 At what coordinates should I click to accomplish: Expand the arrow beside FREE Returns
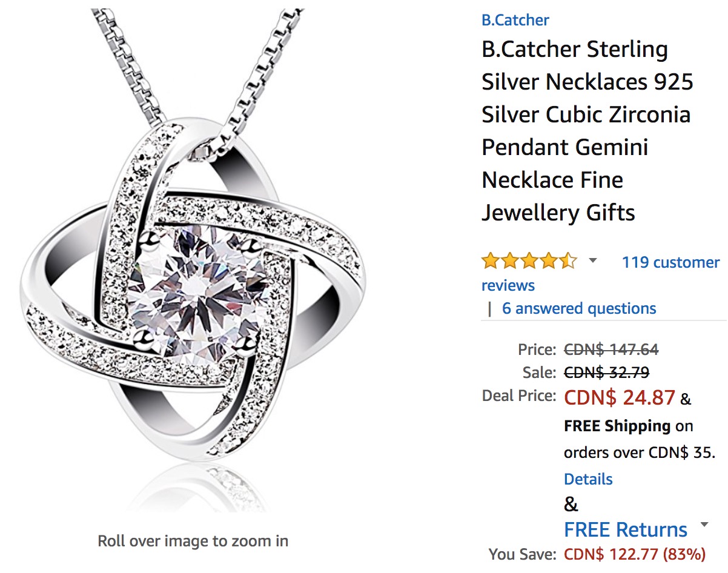tap(704, 525)
